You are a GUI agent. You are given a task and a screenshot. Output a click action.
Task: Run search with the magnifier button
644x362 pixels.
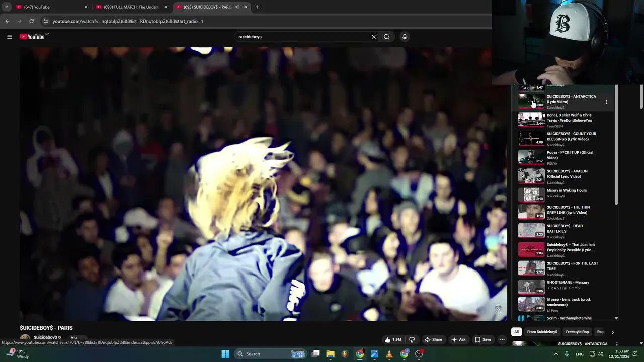(386, 37)
